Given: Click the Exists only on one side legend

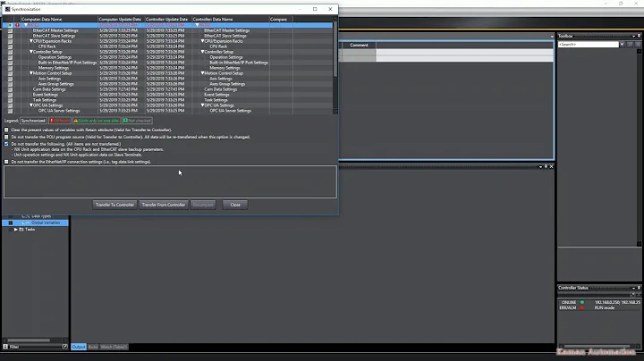Looking at the screenshot, I should click(x=97, y=121).
